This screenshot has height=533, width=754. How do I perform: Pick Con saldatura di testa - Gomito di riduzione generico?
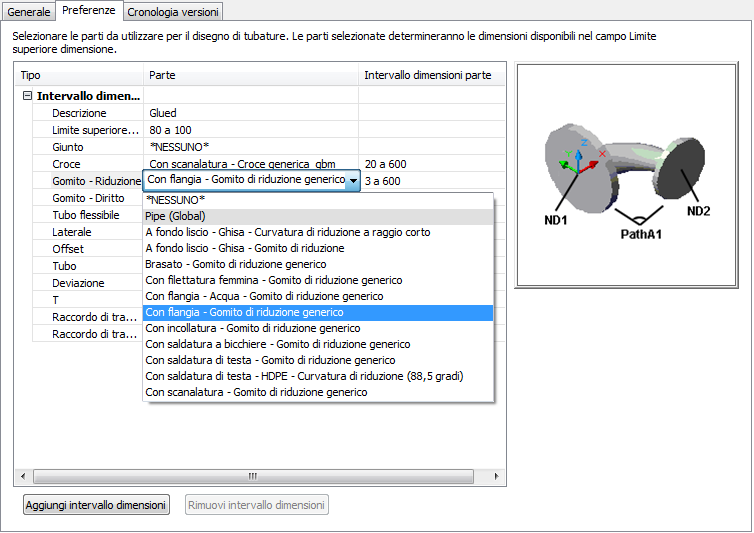tap(318, 360)
